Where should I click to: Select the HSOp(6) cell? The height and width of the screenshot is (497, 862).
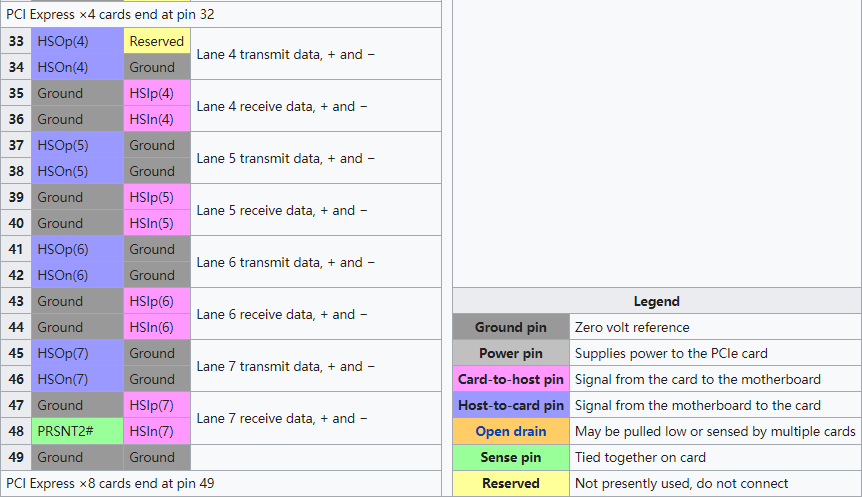[x=78, y=249]
